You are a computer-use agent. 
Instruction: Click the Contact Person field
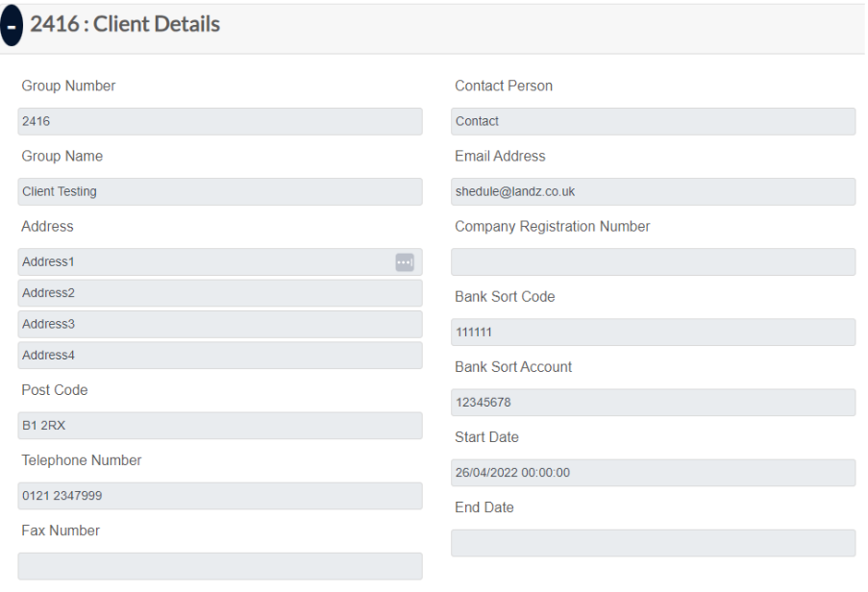pyautogui.click(x=653, y=121)
